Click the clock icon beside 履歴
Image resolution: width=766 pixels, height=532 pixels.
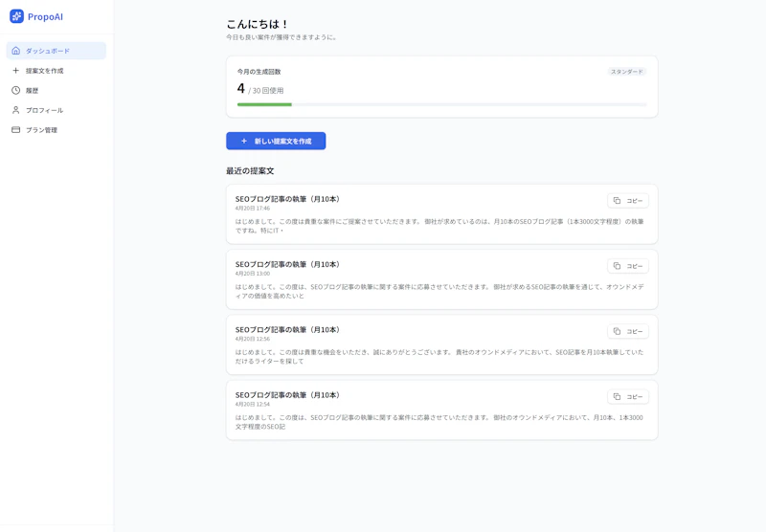pos(15,90)
